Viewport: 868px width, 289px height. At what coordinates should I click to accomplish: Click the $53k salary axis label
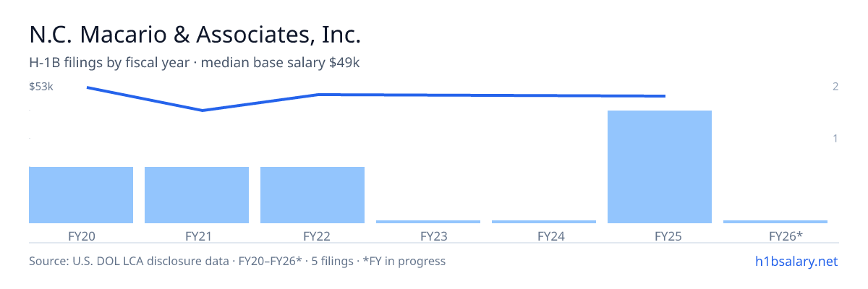[41, 87]
